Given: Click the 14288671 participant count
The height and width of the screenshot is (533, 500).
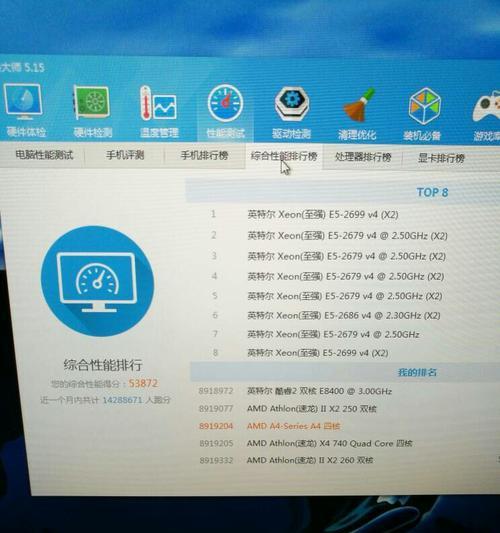Looking at the screenshot, I should (122, 400).
